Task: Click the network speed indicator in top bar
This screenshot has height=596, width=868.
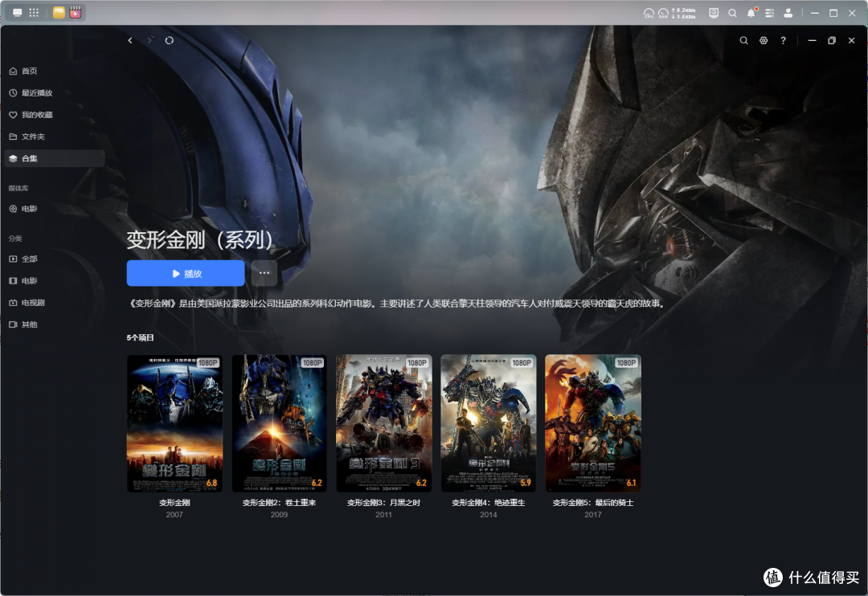Action: coord(684,14)
